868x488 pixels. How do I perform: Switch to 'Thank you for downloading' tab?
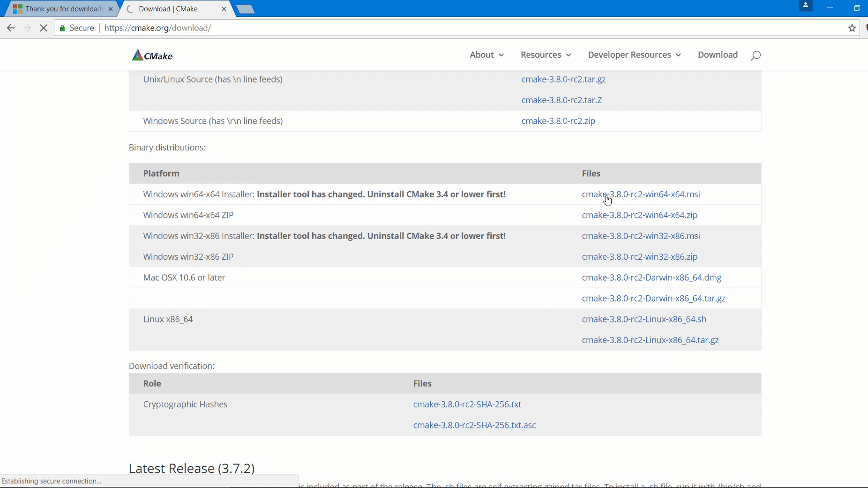coord(63,9)
